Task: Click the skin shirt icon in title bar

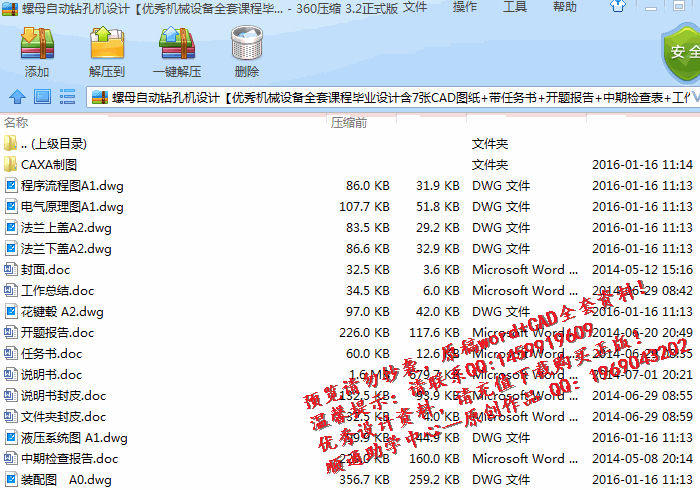Action: 618,6
